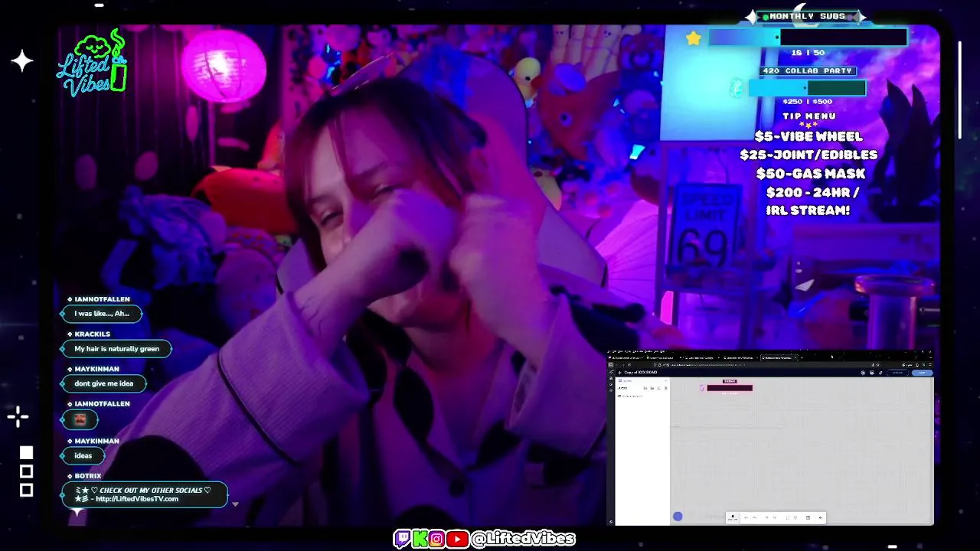The image size is (980, 551).
Task: Click redo arrow in embedded editor's bottom toolbar
Action: click(754, 517)
